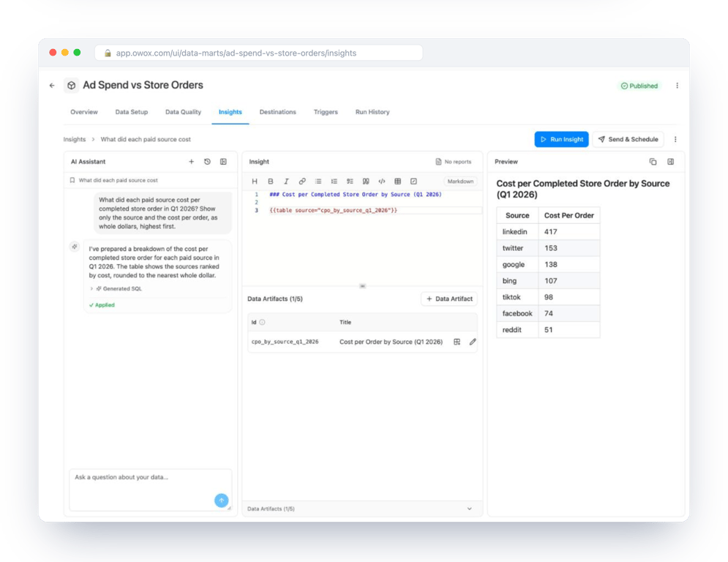This screenshot has height=562, width=728.
Task: Click the Source column header
Action: tap(517, 216)
